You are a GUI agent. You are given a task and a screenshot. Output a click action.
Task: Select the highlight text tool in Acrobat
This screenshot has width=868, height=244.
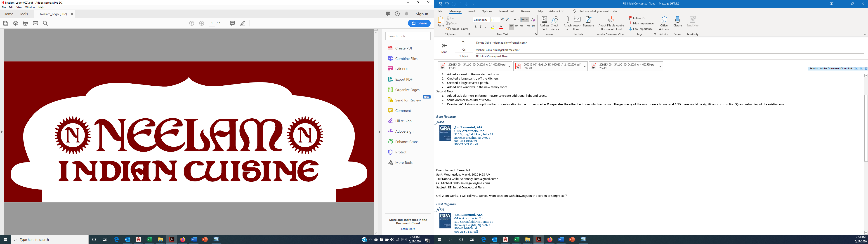(242, 23)
